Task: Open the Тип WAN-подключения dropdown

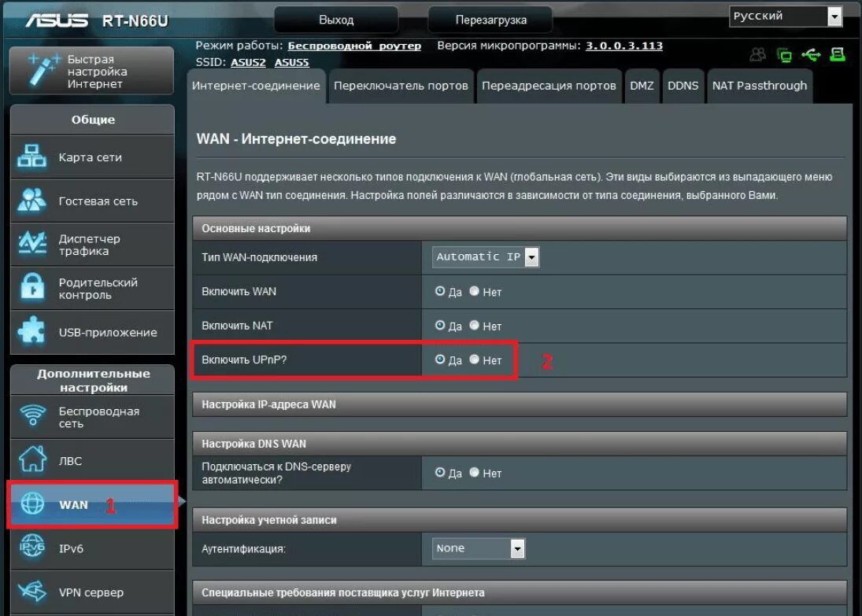Action: click(x=486, y=256)
